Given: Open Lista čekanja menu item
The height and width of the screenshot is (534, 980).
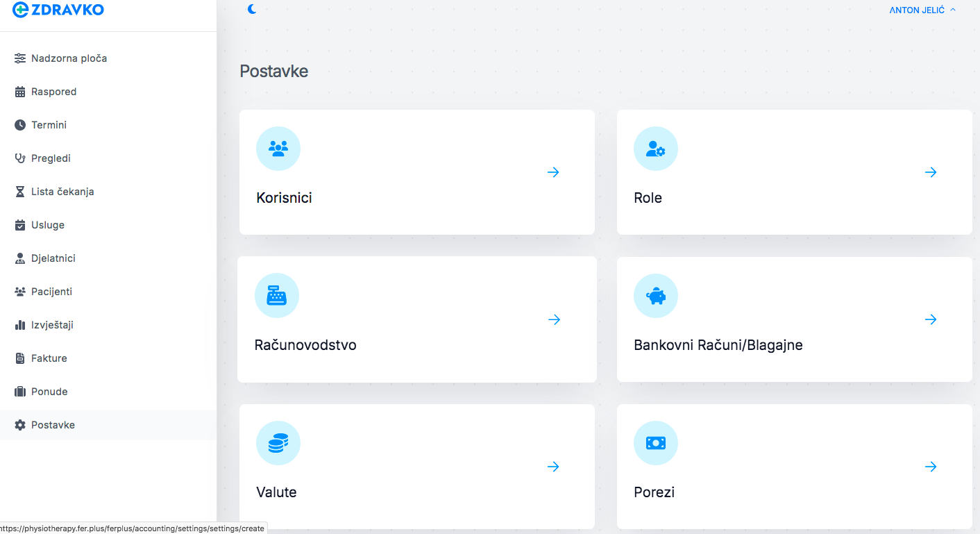Looking at the screenshot, I should coord(62,192).
